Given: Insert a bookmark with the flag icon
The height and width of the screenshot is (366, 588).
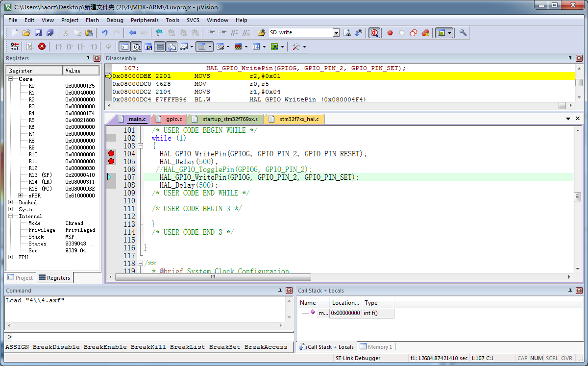Looking at the screenshot, I should point(159,33).
